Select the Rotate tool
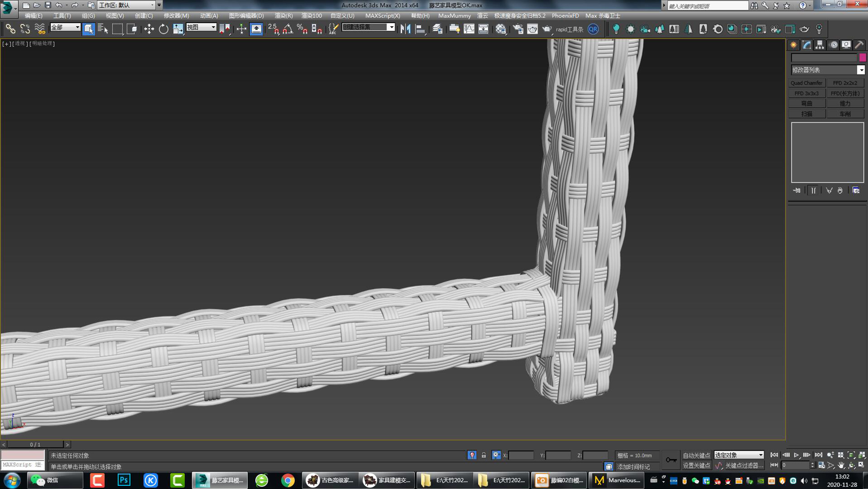The image size is (868, 489). (x=163, y=29)
